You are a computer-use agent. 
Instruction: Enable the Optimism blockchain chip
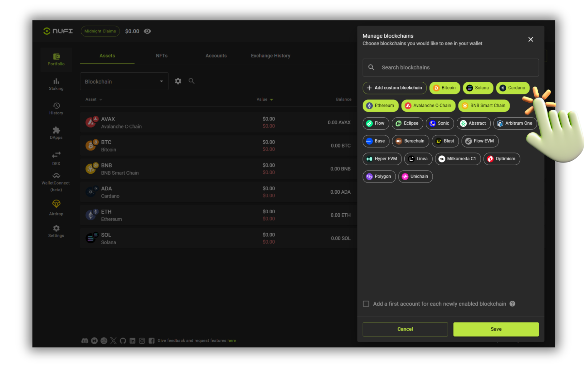point(501,159)
